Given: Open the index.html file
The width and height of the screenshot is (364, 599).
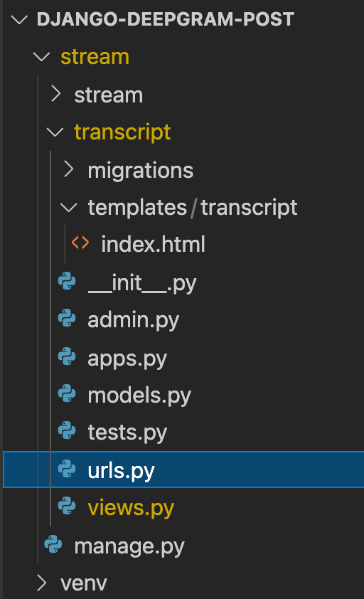Looking at the screenshot, I should 153,244.
